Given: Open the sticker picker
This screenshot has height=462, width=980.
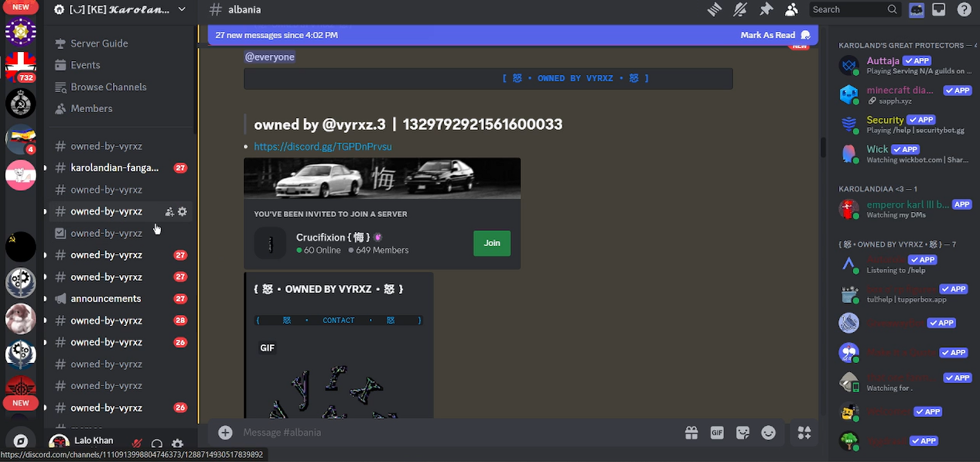Looking at the screenshot, I should pos(743,433).
